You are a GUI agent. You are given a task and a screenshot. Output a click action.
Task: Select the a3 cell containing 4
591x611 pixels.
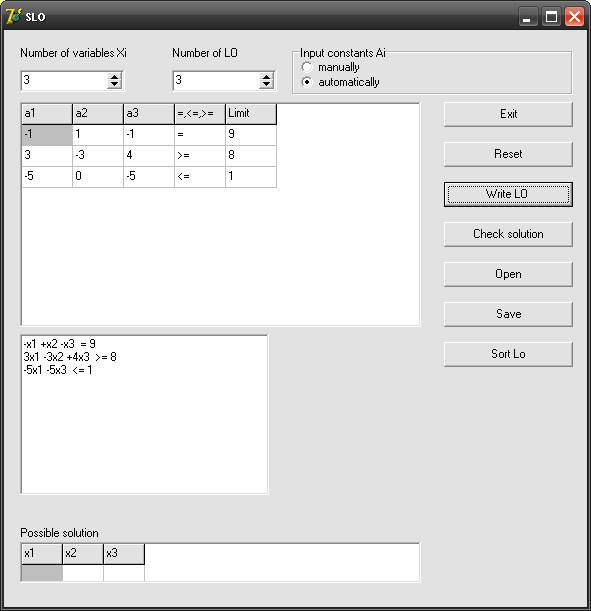(x=149, y=156)
